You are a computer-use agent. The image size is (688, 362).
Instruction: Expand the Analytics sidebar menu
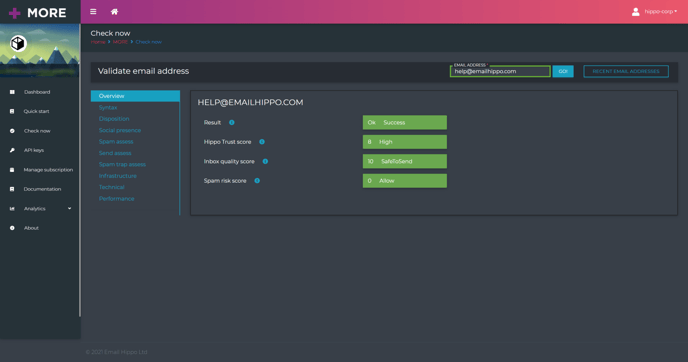[x=40, y=208]
